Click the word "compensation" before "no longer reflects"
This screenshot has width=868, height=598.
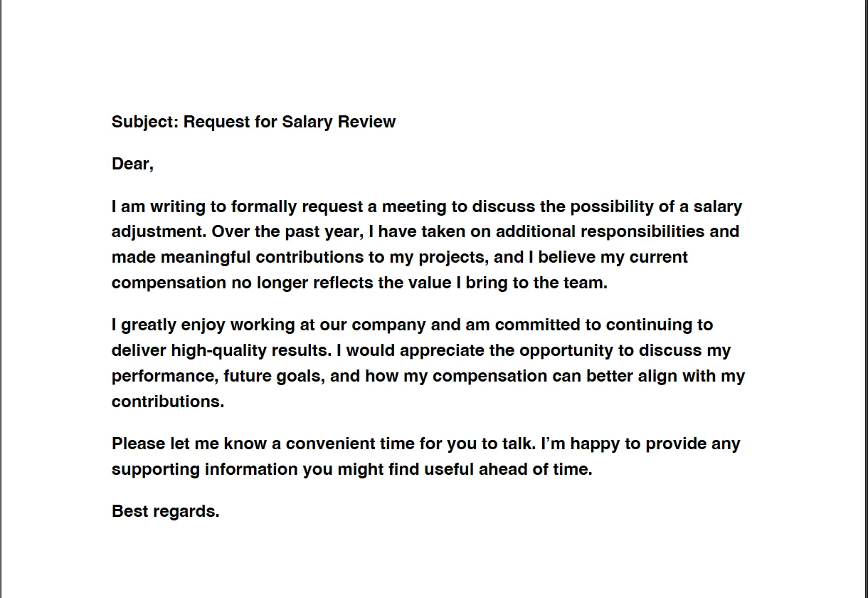pyautogui.click(x=168, y=283)
